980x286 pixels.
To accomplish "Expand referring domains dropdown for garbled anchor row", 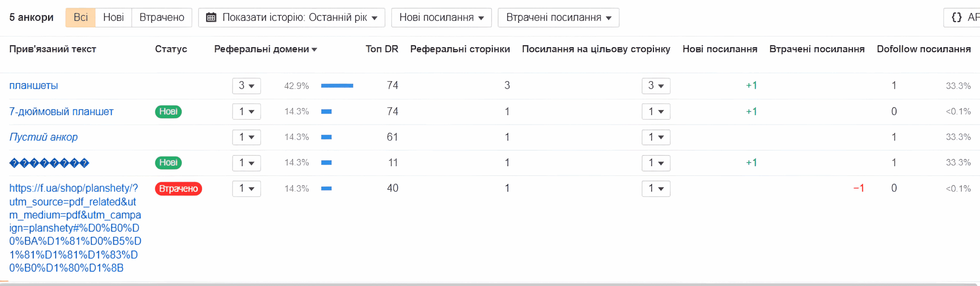I will tap(247, 163).
